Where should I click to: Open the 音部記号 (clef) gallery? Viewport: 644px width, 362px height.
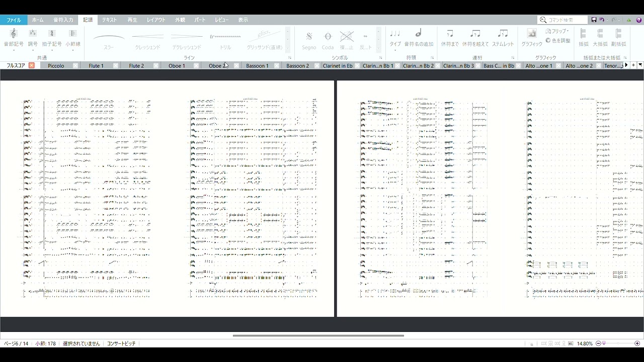coord(14,38)
